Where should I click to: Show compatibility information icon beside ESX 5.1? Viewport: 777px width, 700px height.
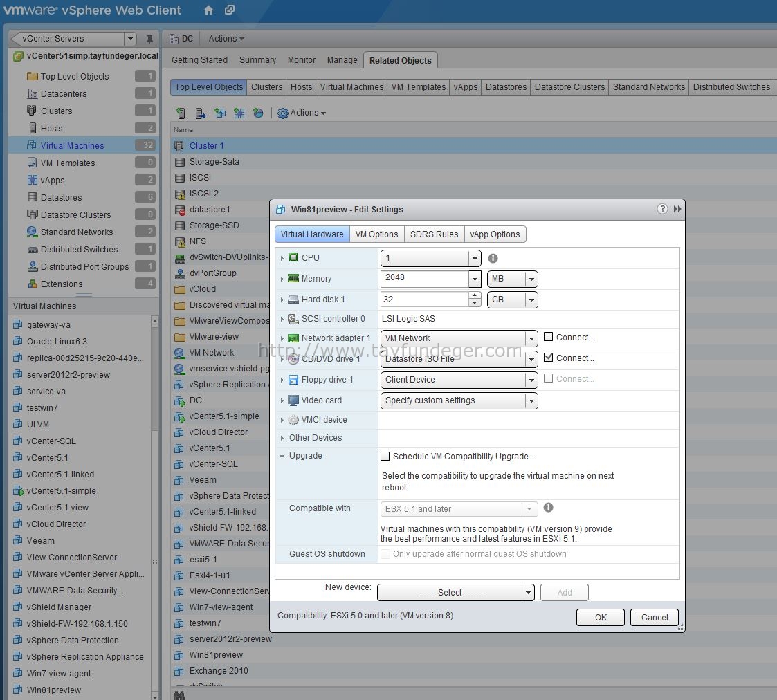pos(548,507)
